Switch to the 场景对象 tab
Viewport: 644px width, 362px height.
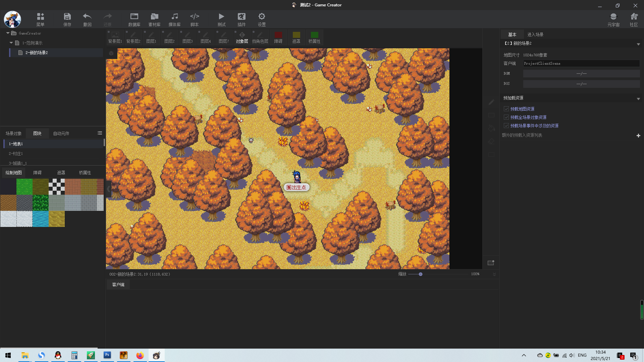[x=14, y=133]
